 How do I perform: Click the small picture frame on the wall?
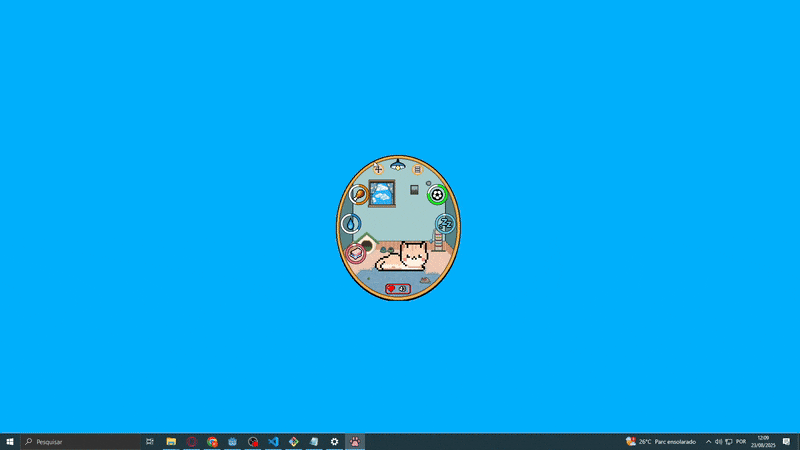[414, 190]
